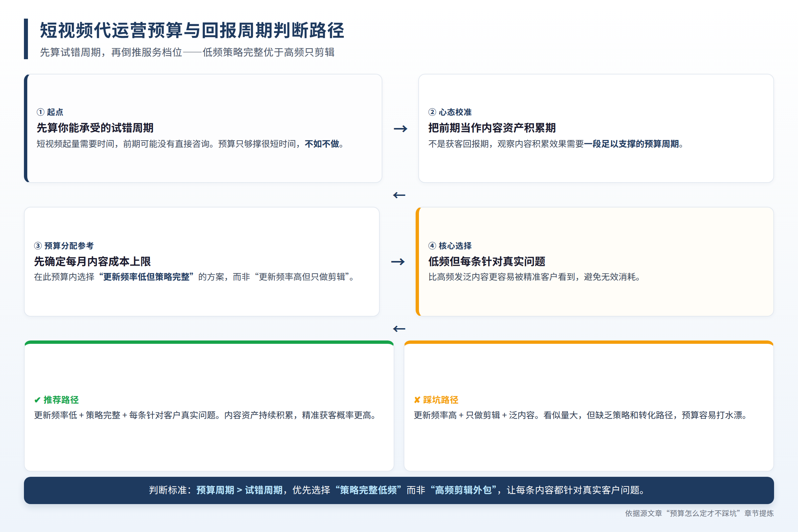The width and height of the screenshot is (798, 532).
Task: Click the footer note 依据源文章“预算怎么定才不踩坑”章节提炼
Action: click(699, 513)
